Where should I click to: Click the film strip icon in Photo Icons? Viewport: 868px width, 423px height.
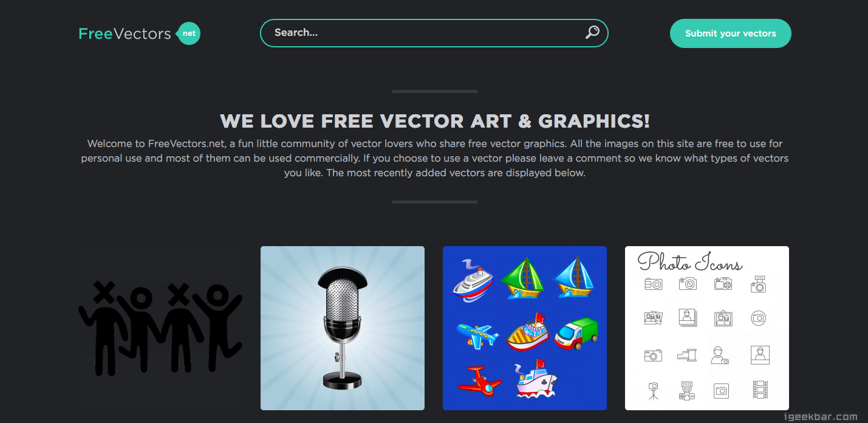pyautogui.click(x=760, y=390)
